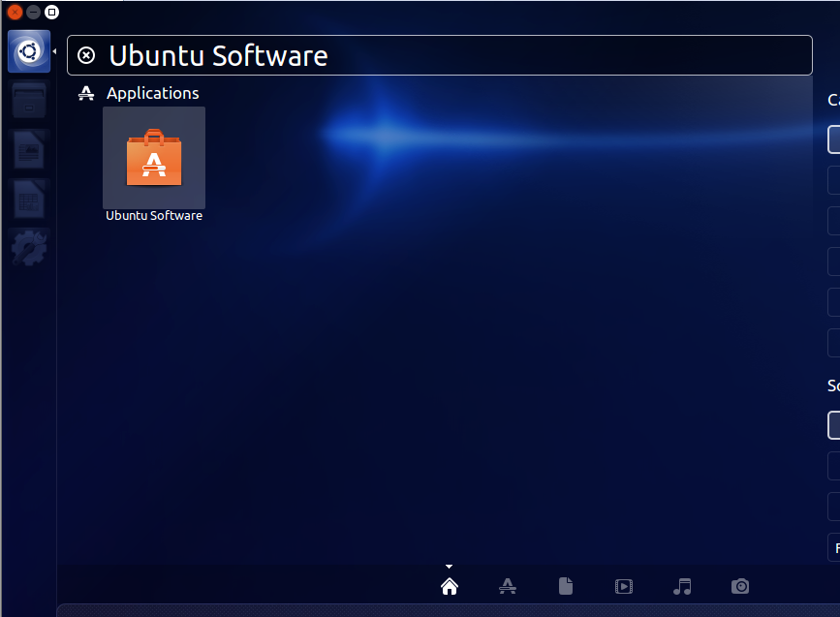Launch LibreOffice Calc from the launcher

tap(29, 199)
